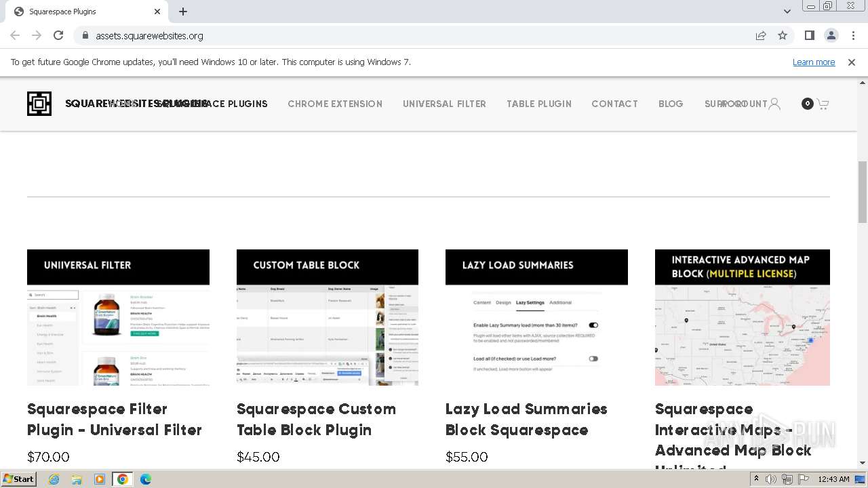
Task: Open the Blog menu item
Action: pos(671,104)
